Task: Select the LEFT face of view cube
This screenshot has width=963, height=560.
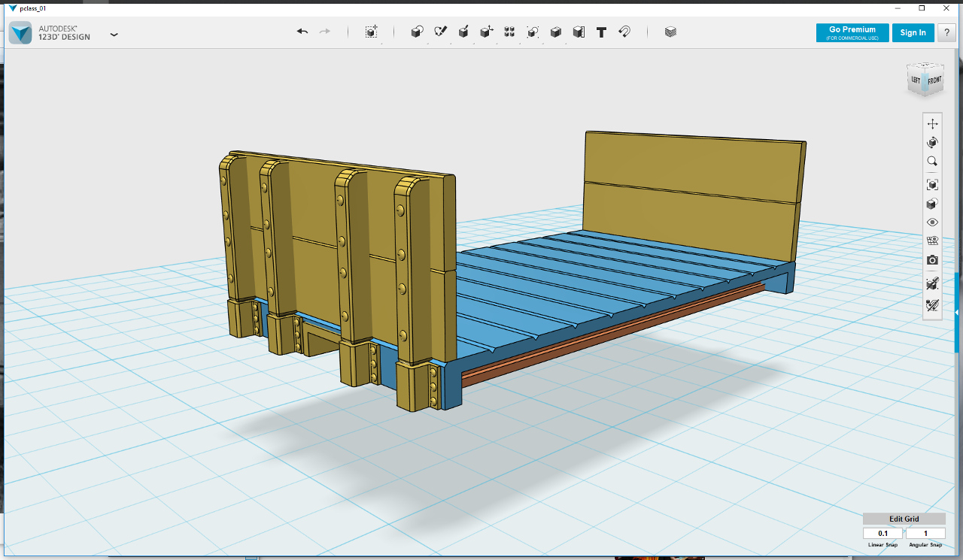Action: 916,80
